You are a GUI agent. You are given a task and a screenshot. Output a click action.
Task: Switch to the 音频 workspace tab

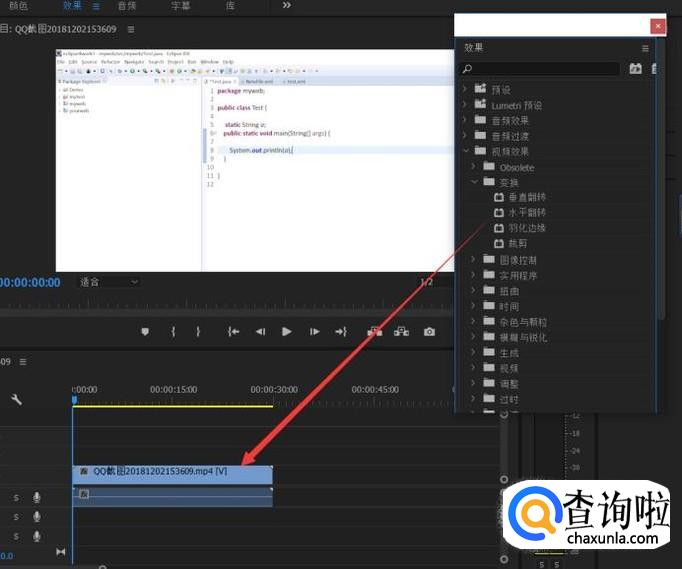(127, 6)
